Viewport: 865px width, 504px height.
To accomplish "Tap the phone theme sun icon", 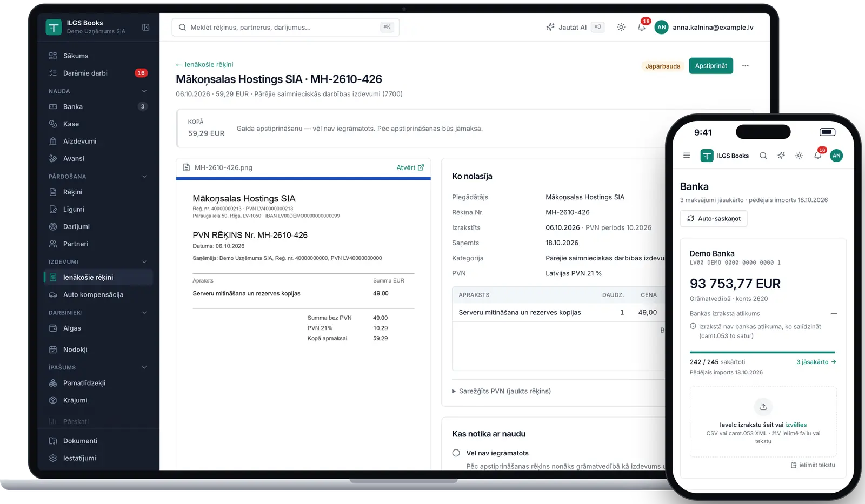I will (799, 156).
